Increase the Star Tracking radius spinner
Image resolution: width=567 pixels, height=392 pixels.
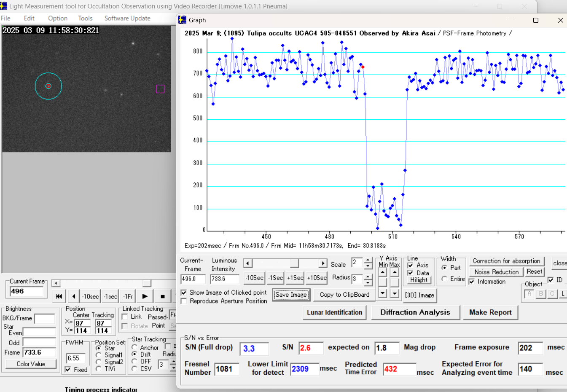[173, 362]
